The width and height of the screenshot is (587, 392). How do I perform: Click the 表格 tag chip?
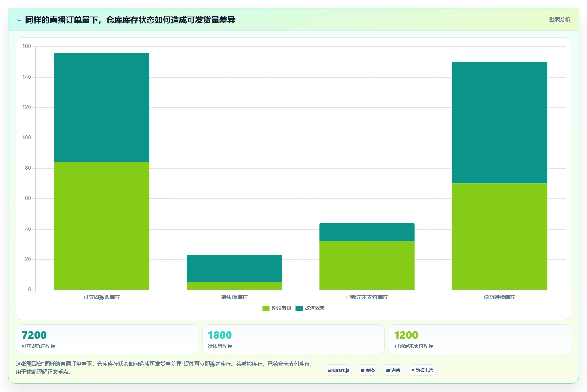point(368,370)
